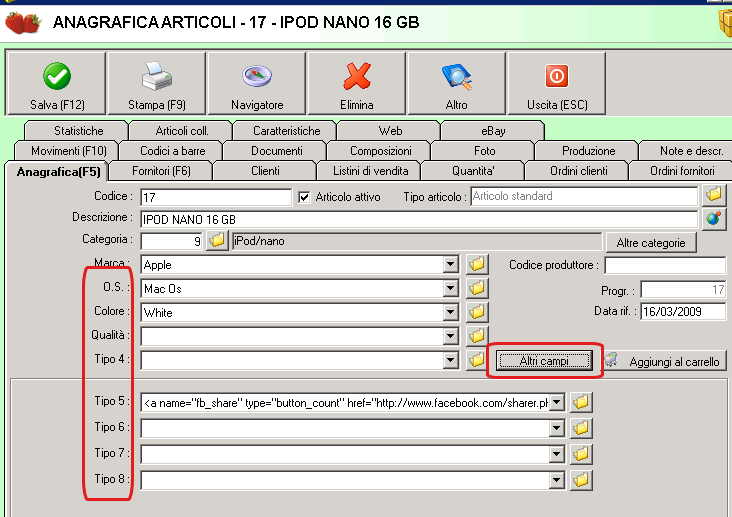Open the Codici a barre tab

172,151
